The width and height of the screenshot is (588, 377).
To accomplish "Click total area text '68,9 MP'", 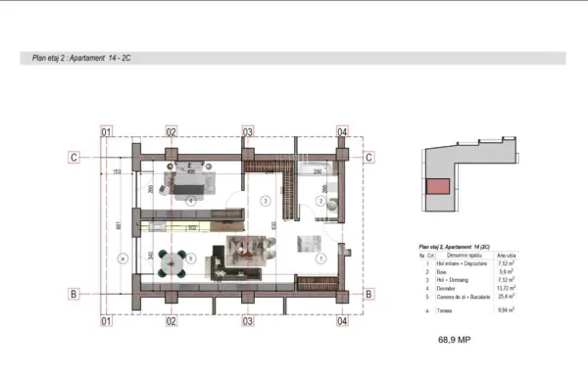I will pos(455,340).
